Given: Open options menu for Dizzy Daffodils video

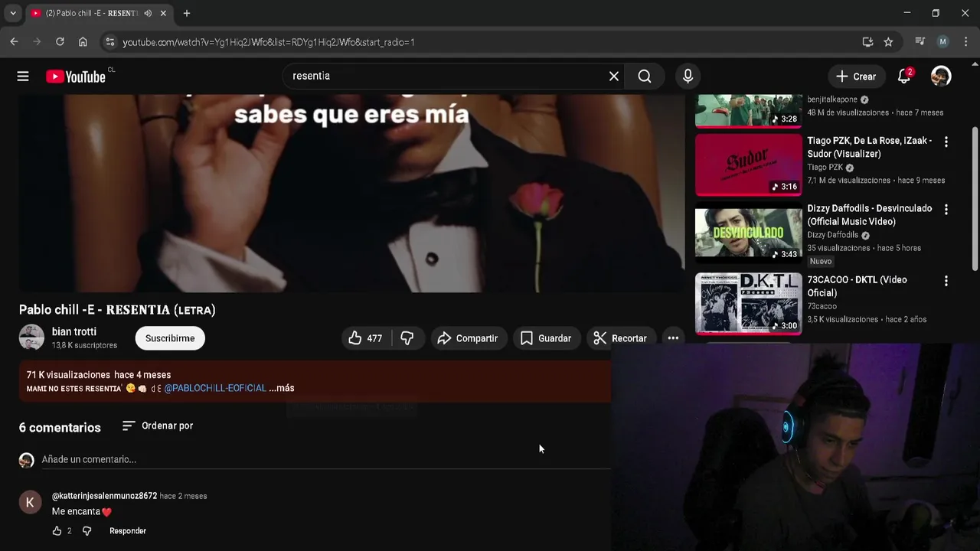Looking at the screenshot, I should click(946, 209).
